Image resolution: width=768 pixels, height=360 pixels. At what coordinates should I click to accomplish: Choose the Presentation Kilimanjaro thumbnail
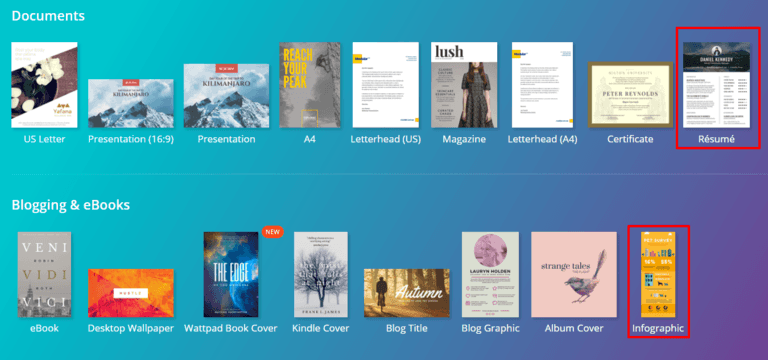pos(226,96)
